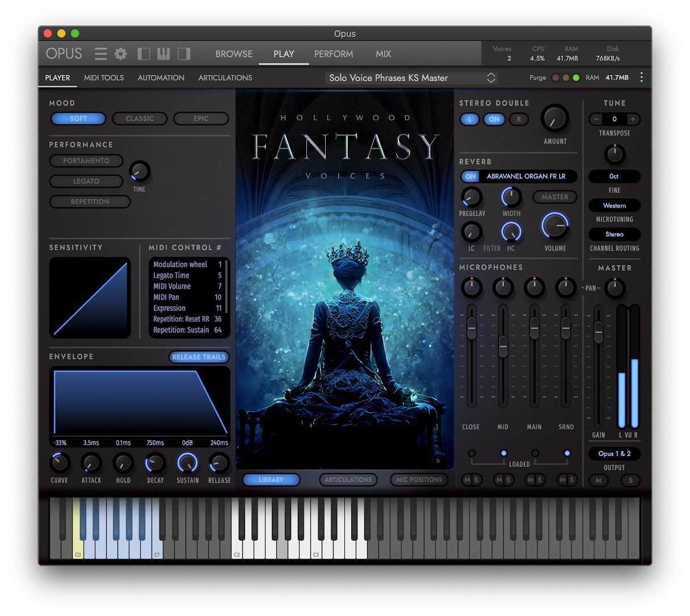This screenshot has width=690, height=616.
Task: Enable REPETITION performance mode
Action: 90,201
